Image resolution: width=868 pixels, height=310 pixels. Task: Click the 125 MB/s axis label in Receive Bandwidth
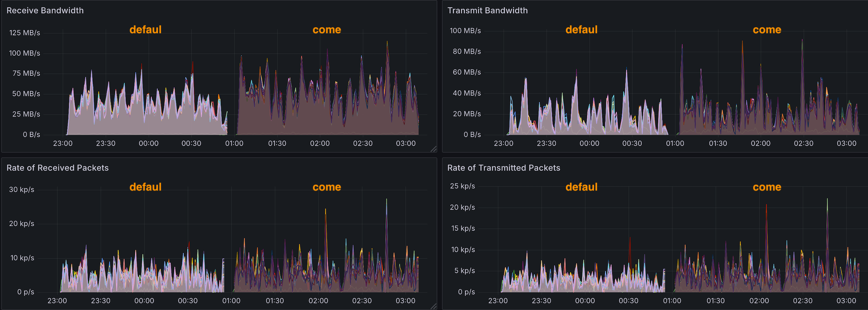pos(24,33)
